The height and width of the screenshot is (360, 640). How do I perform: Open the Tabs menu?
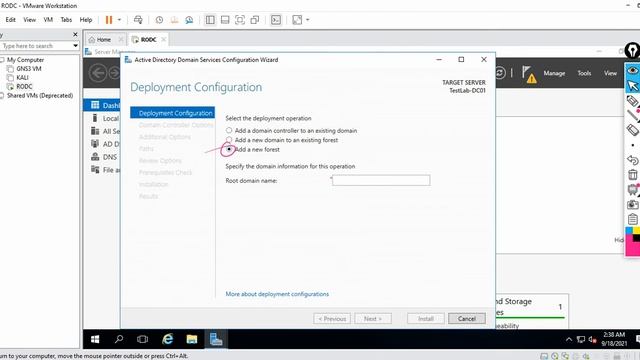[66, 20]
